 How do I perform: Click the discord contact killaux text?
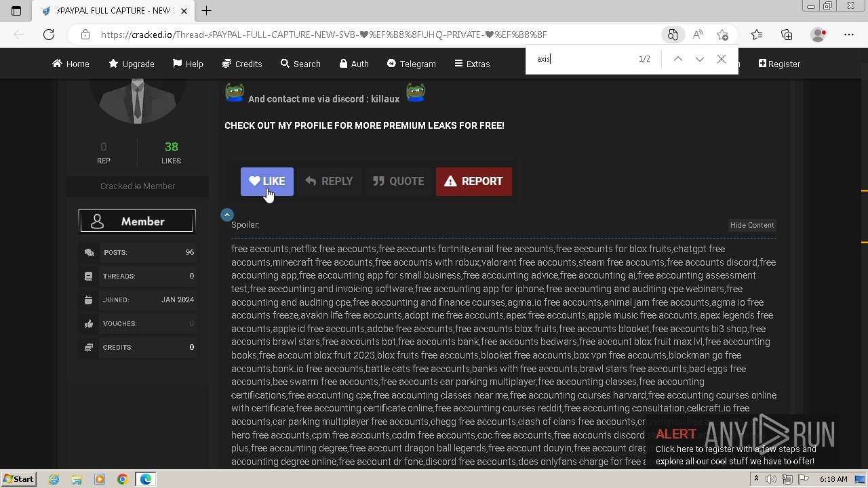pos(323,99)
